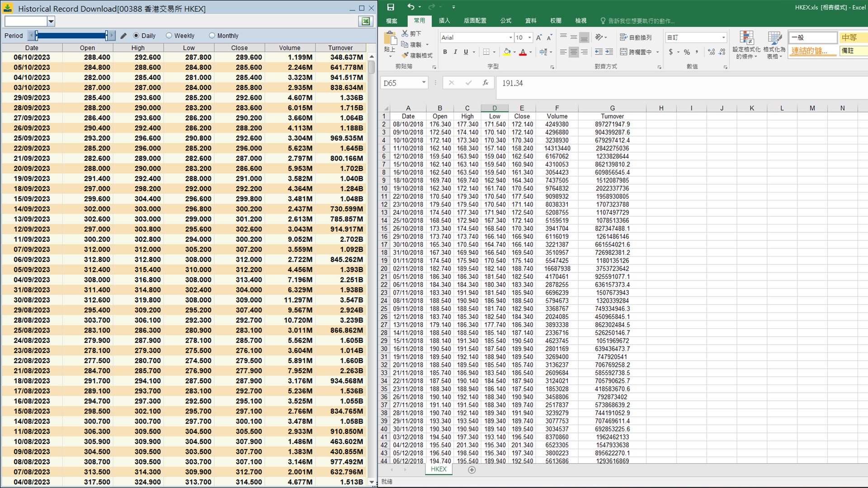The height and width of the screenshot is (488, 868).
Task: Click the increase font size icon
Action: 539,38
